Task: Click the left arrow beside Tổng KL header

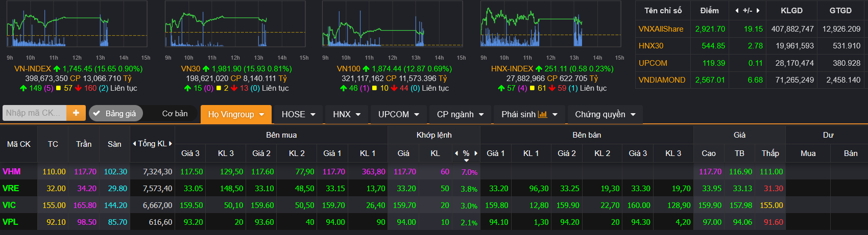Action: [134, 144]
